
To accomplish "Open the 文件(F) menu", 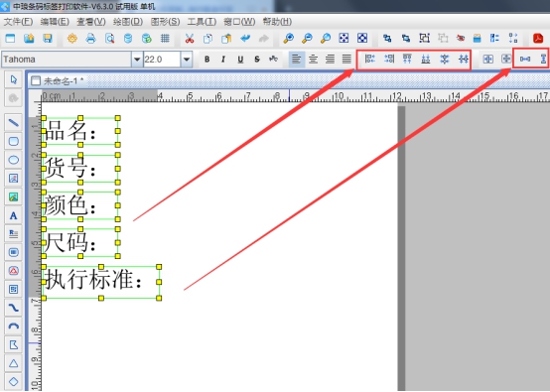I will (x=18, y=22).
